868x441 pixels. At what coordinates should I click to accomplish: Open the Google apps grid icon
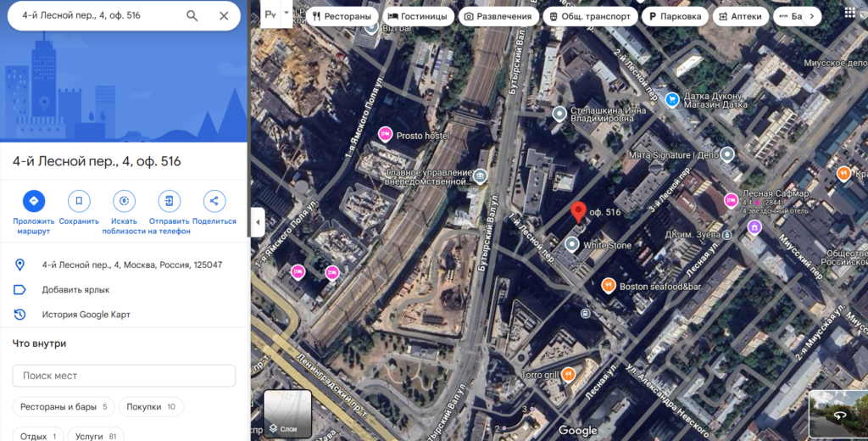pos(849,14)
